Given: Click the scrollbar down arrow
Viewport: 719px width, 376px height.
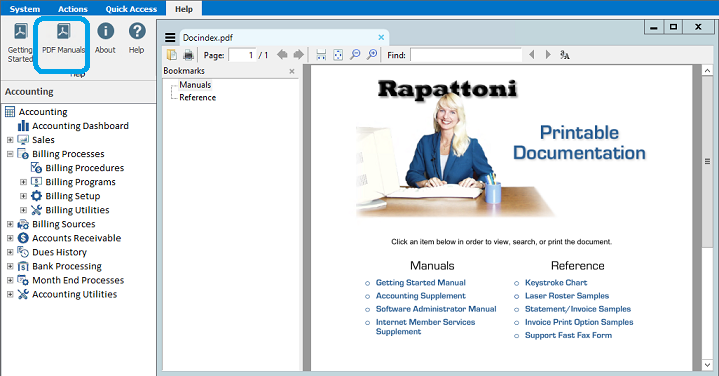Looking at the screenshot, I should tap(707, 365).
